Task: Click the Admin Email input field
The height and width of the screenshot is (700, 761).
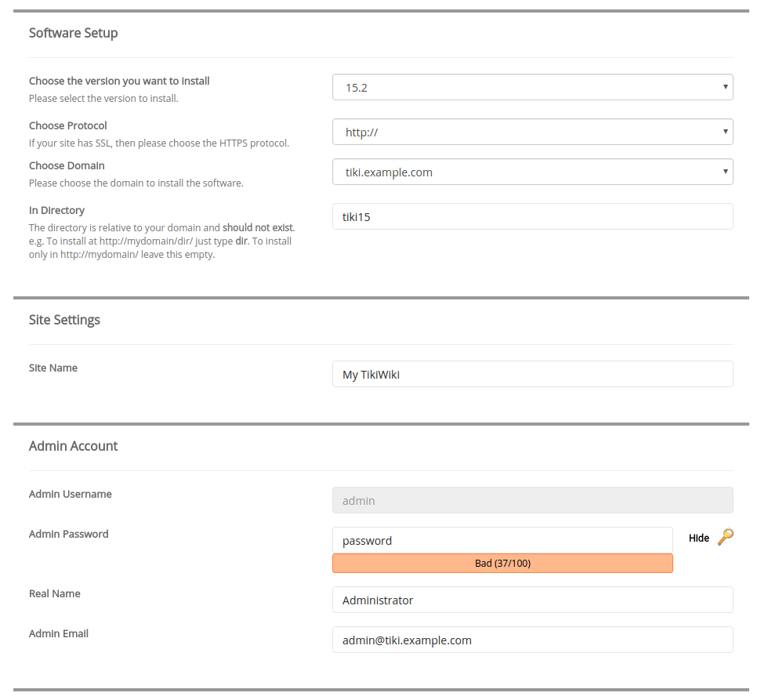Action: [x=532, y=640]
